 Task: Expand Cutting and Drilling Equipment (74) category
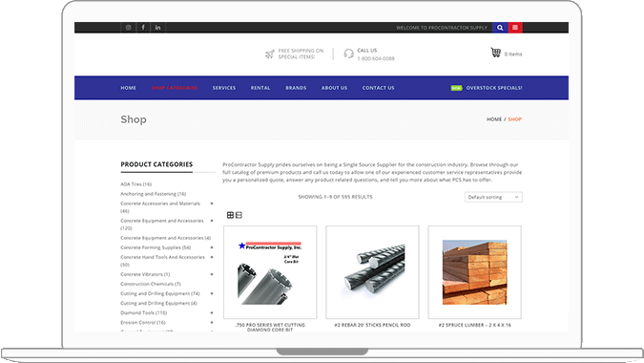[212, 293]
